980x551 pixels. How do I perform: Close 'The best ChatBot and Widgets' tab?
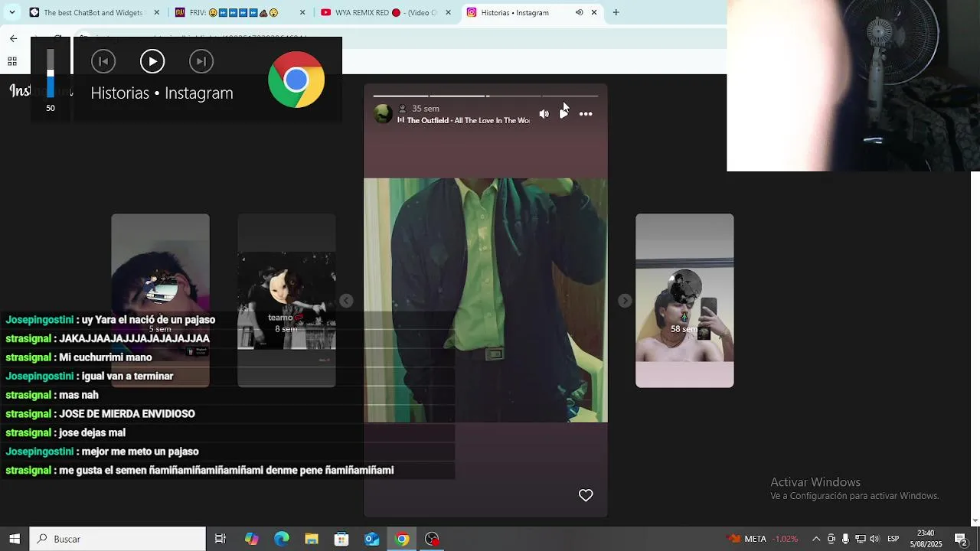(157, 12)
